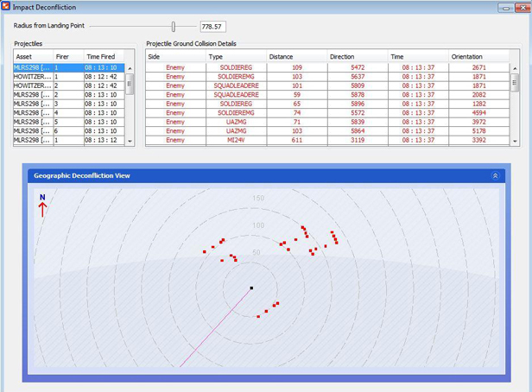Click the Projectiles list scroll down arrow
532x392 pixels.
pyautogui.click(x=130, y=141)
